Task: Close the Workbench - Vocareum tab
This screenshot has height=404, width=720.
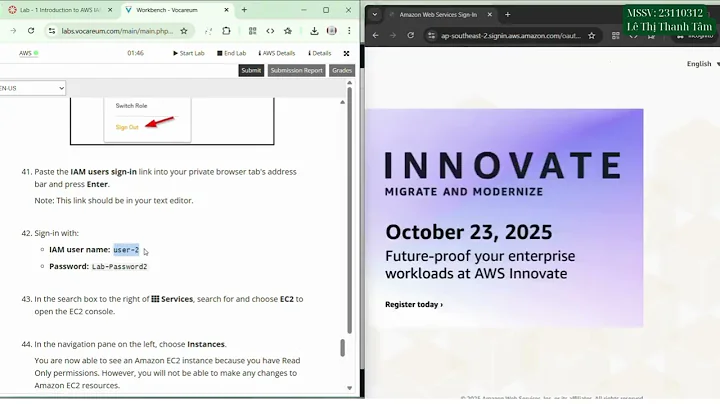Action: pyautogui.click(x=226, y=10)
